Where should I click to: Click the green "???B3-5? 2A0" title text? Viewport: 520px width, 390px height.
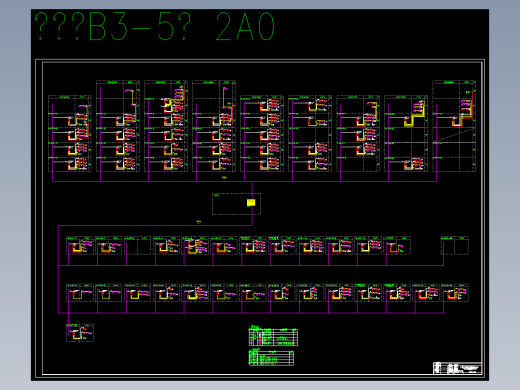155,26
